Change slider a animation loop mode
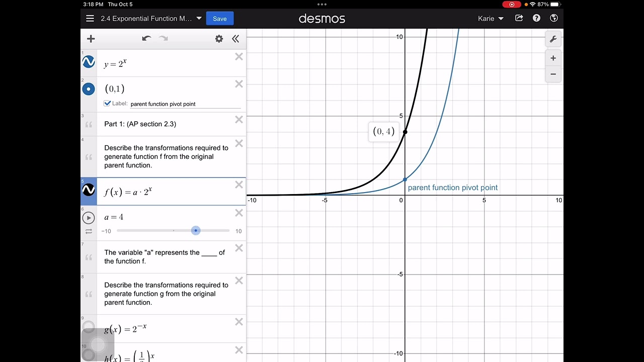Image resolution: width=644 pixels, height=362 pixels. pyautogui.click(x=89, y=231)
